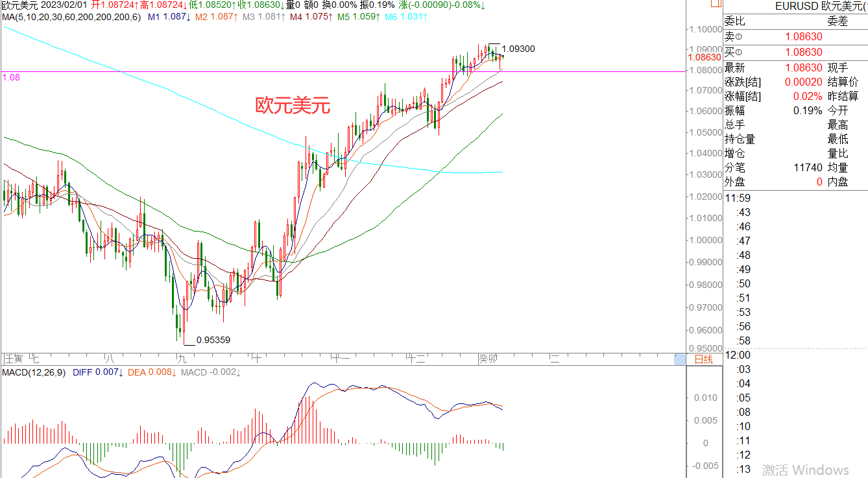
Task: Click the 量比 label
Action: click(x=838, y=153)
